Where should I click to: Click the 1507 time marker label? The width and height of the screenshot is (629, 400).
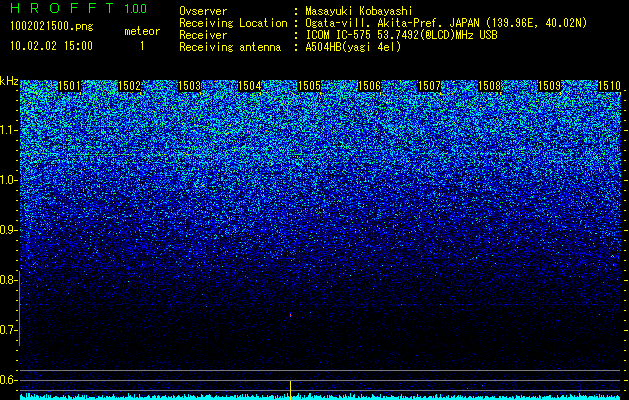(429, 86)
